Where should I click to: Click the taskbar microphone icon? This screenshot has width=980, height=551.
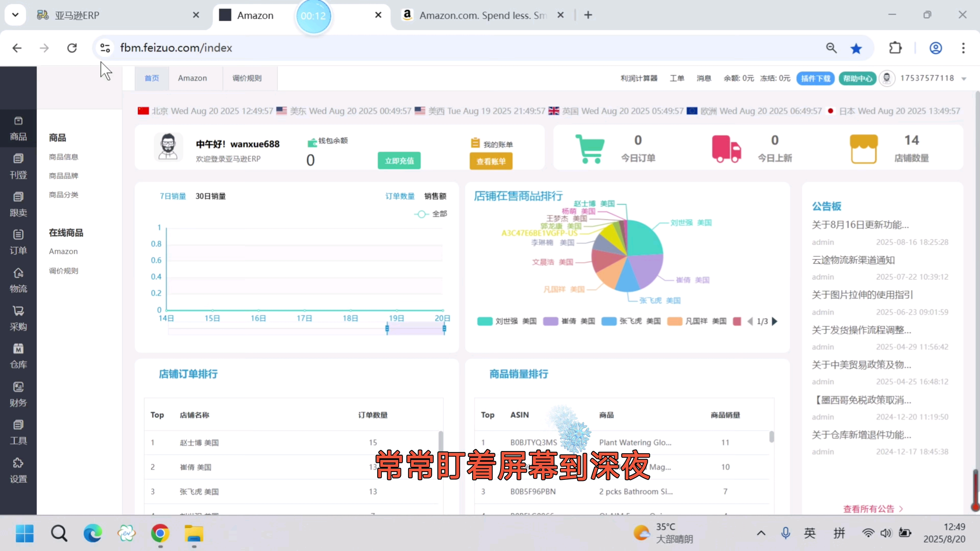(x=785, y=533)
